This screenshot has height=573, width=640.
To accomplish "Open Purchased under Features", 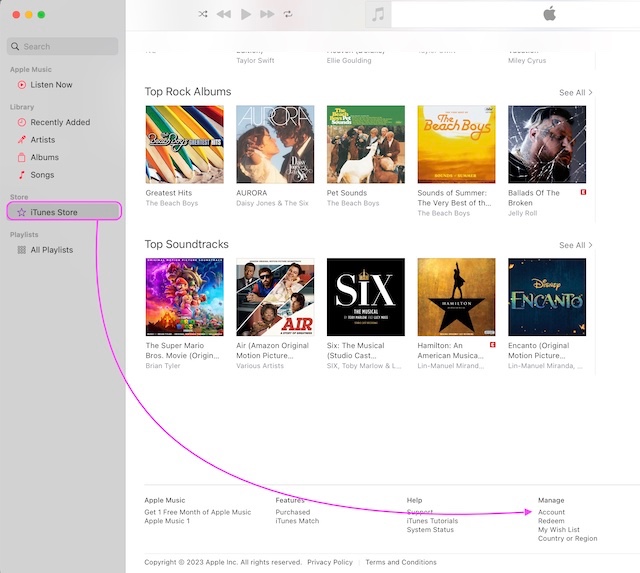I will [293, 512].
